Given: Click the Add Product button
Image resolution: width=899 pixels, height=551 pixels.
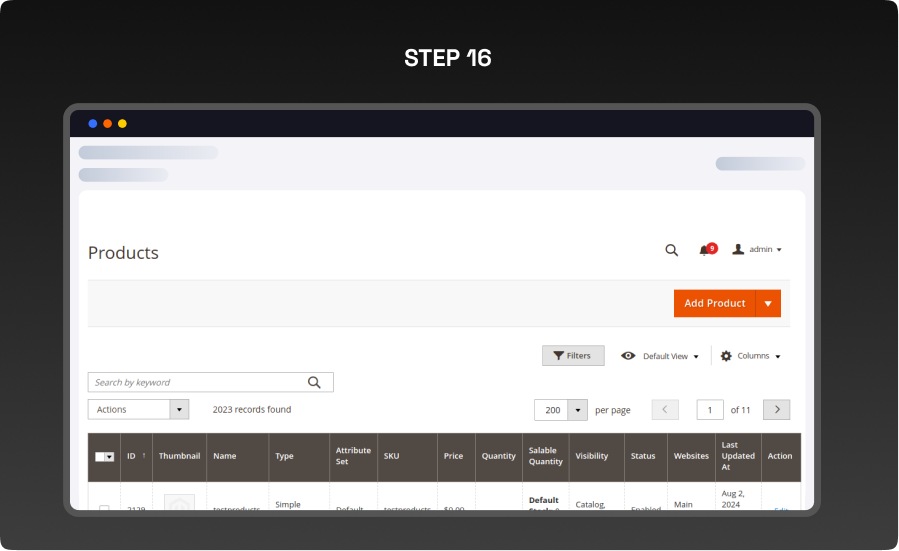Looking at the screenshot, I should tap(714, 304).
